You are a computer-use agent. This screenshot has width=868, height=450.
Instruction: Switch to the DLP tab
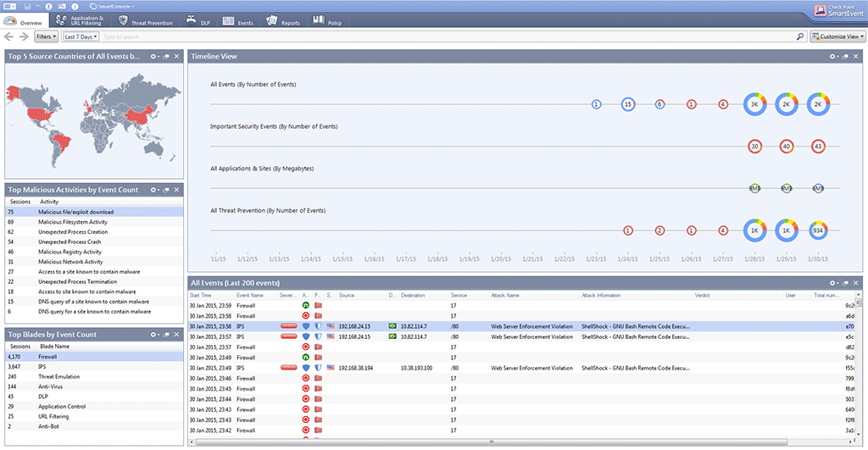[198, 21]
